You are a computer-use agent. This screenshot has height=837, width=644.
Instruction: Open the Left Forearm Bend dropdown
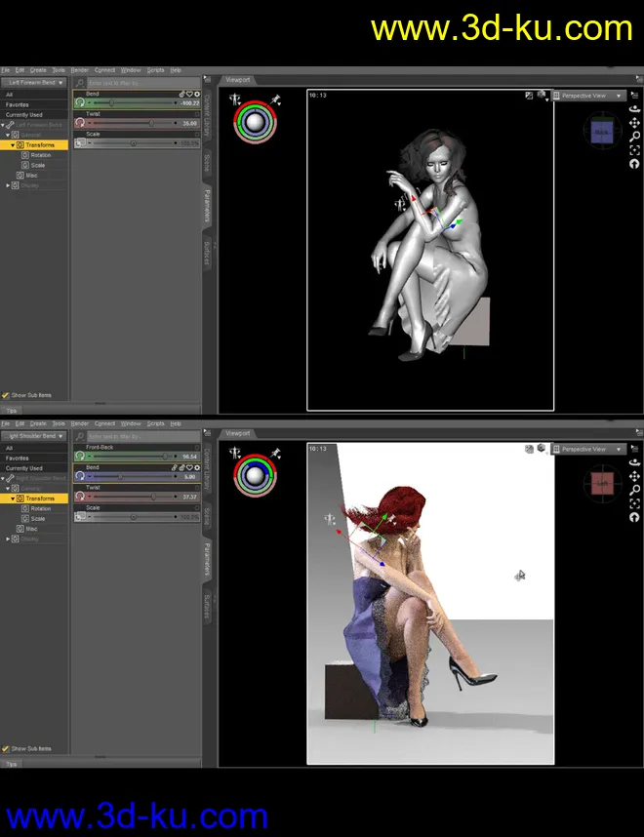[x=34, y=83]
